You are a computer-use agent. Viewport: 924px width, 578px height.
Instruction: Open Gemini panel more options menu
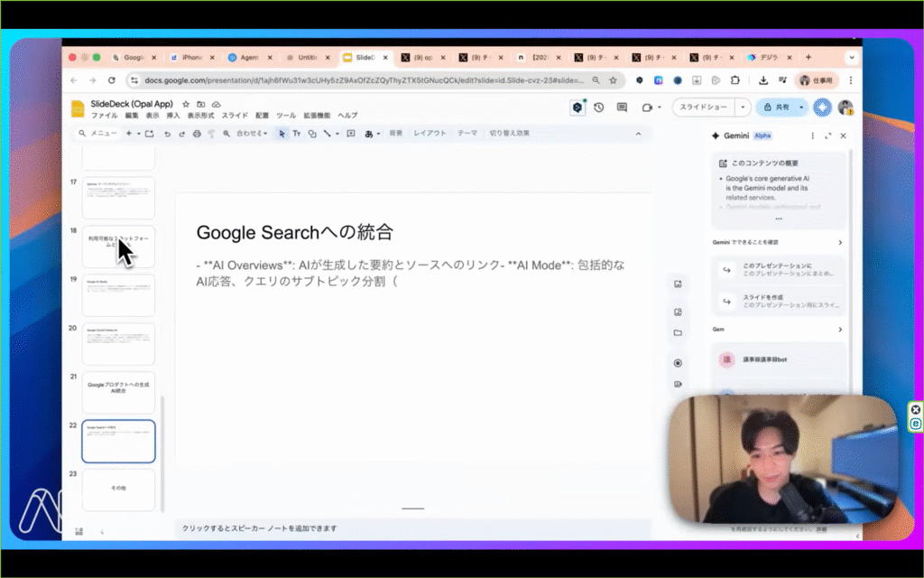[813, 135]
